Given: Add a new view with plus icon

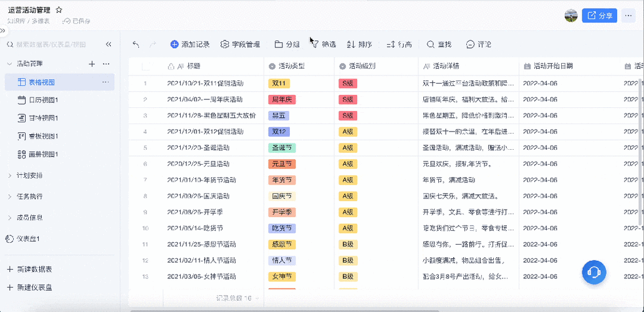Looking at the screenshot, I should pos(92,64).
